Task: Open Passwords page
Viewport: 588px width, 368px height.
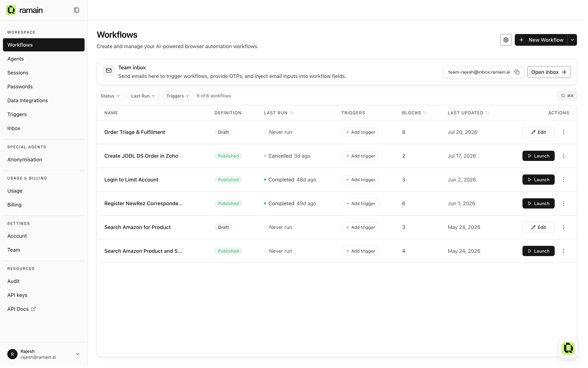Action: (x=44, y=87)
